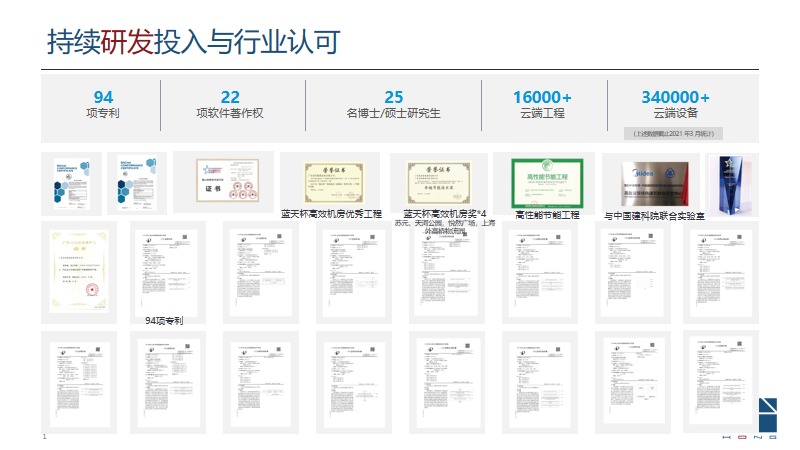Click the 25 名博士/硕士研究生 statistic
800x450 pixels.
pos(393,105)
